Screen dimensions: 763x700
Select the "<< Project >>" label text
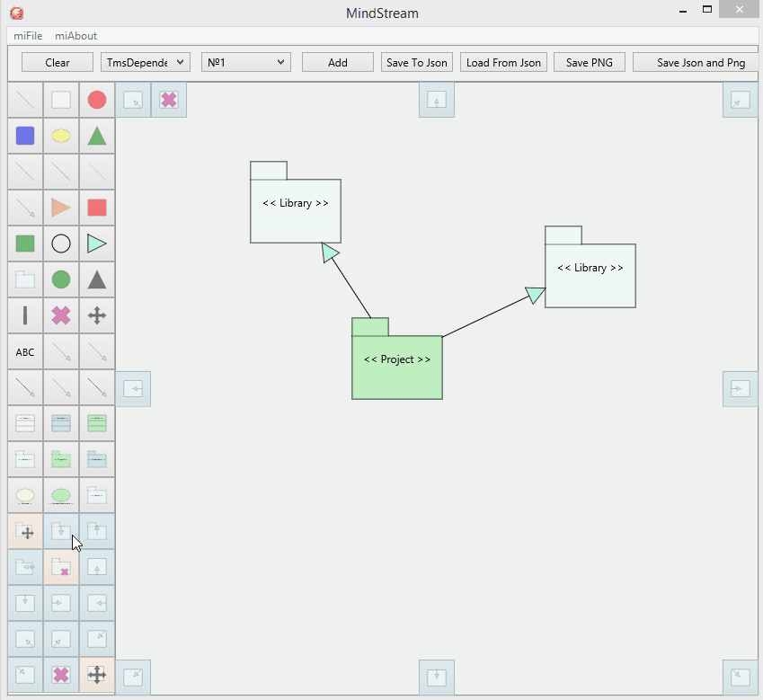pyautogui.click(x=397, y=359)
